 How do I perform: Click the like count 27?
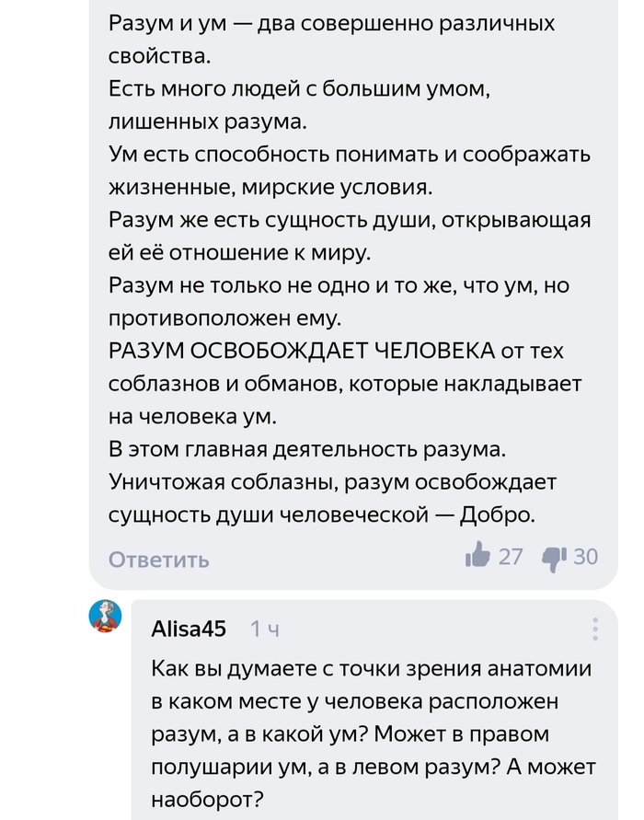pos(511,556)
